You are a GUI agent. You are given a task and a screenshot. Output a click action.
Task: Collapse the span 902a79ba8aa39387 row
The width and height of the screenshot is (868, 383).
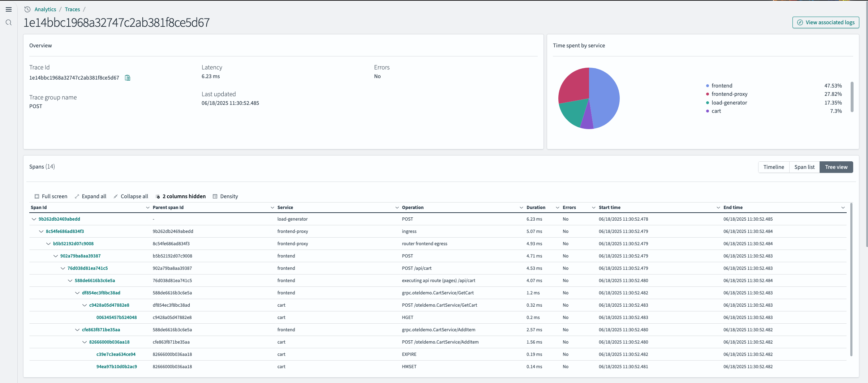pos(55,256)
